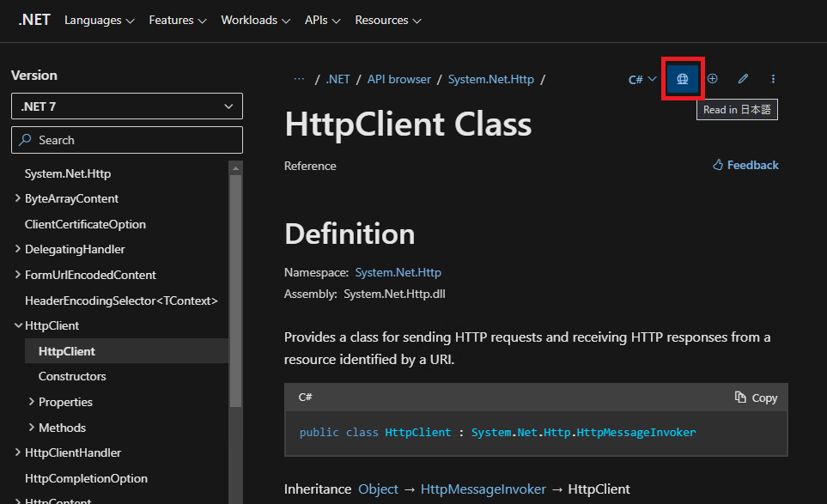827x504 pixels.
Task: Follow the System.Net.Http namespace link
Action: (398, 272)
